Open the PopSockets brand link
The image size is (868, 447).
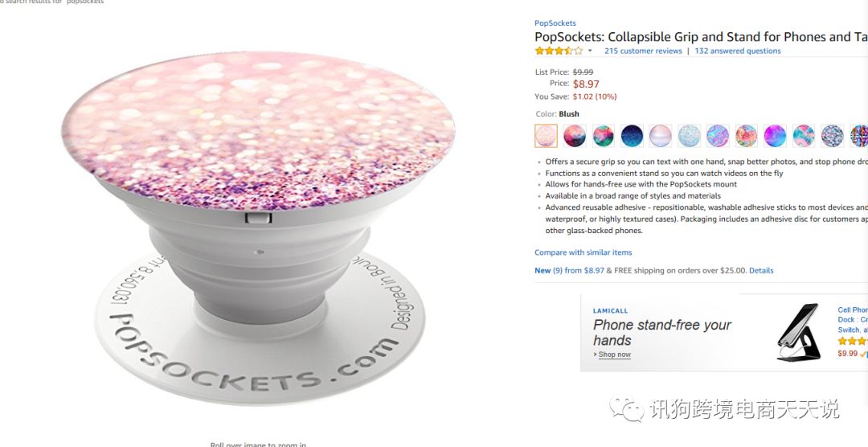555,23
